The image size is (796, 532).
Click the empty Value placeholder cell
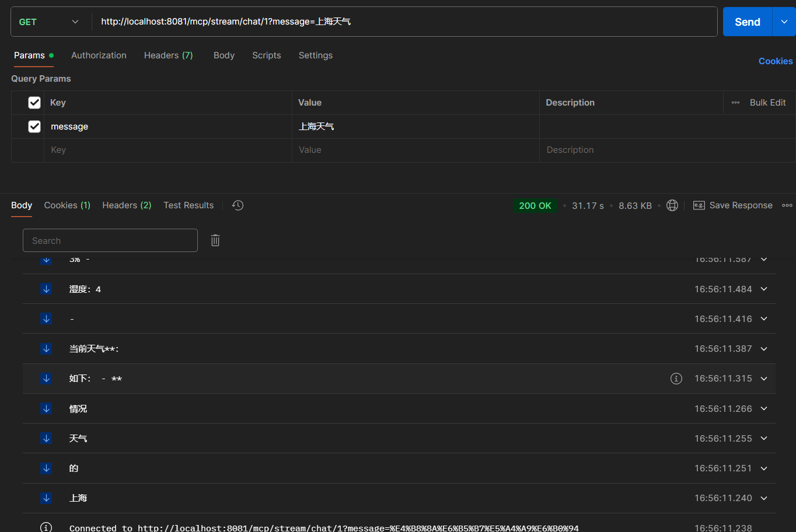[416, 150]
